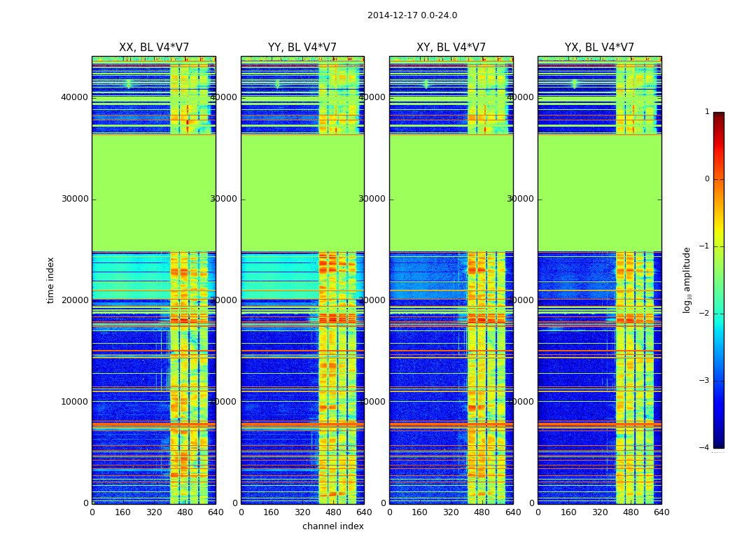Select the figure title 2014-12-17 0.0-24.0
Screen dimensions: 735x560
click(412, 15)
